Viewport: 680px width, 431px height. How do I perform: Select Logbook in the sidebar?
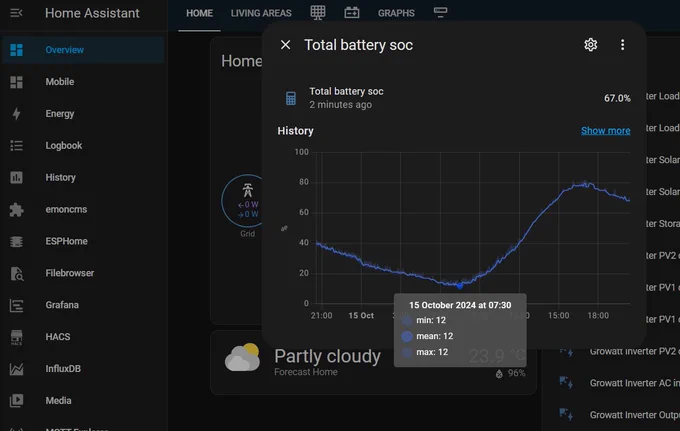pyautogui.click(x=83, y=146)
